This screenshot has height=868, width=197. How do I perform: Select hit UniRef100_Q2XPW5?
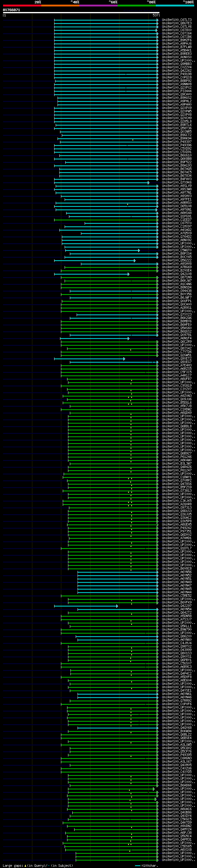177,111
